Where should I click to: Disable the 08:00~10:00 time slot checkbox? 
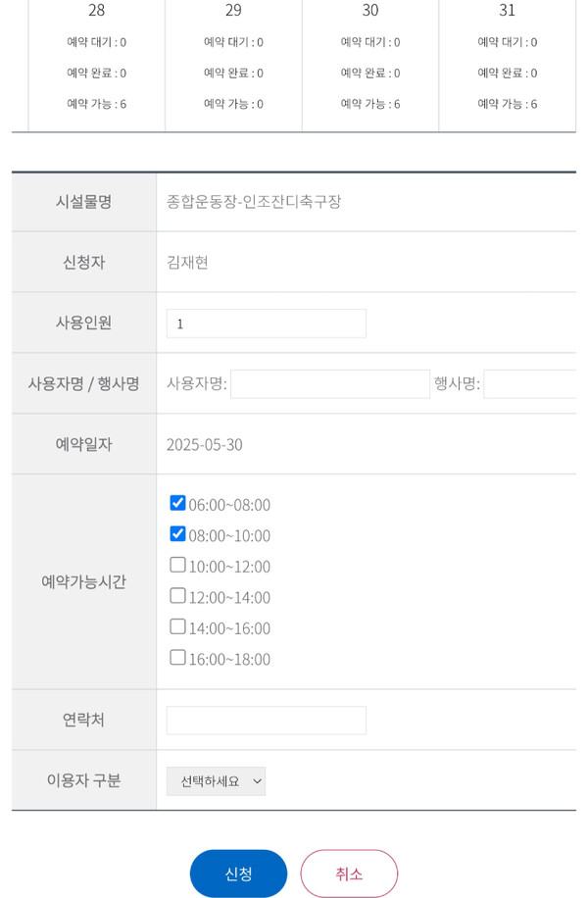coord(176,533)
